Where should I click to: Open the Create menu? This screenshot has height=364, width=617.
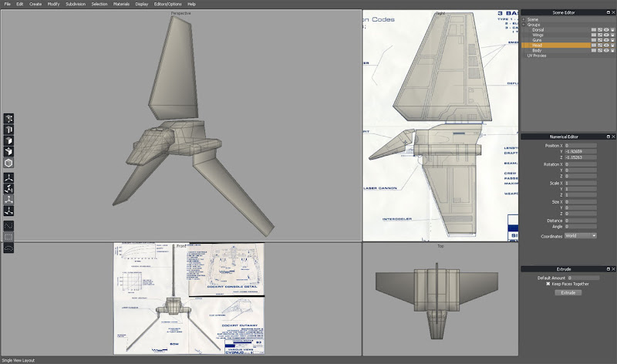(x=35, y=4)
